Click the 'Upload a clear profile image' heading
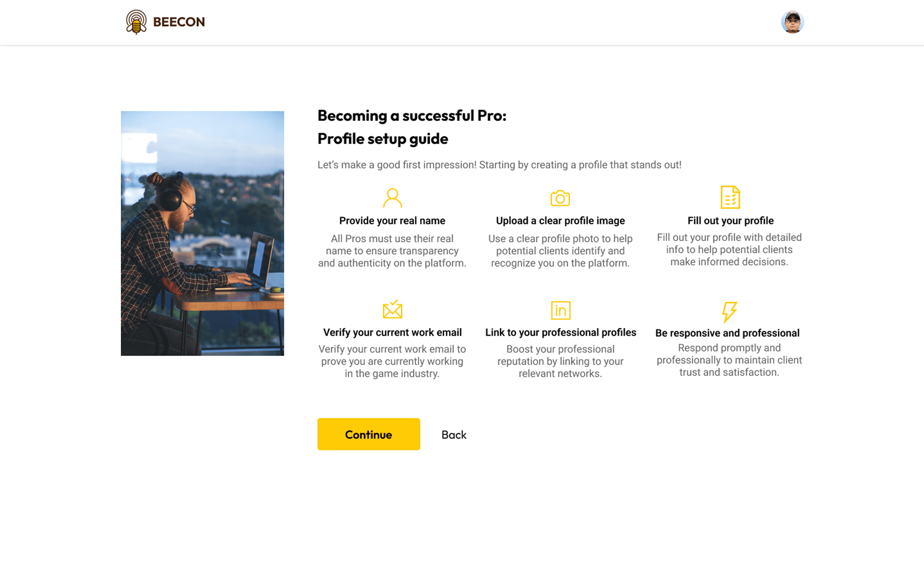This screenshot has width=924, height=578. [x=560, y=221]
